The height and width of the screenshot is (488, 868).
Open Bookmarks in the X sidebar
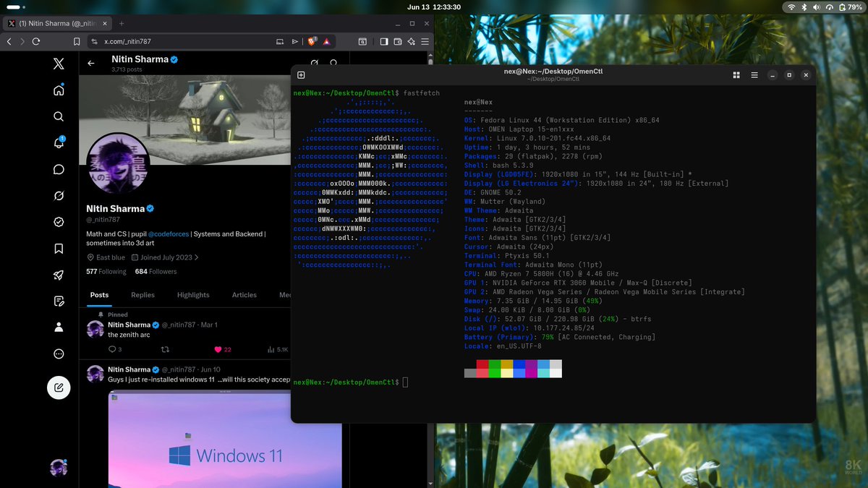59,249
